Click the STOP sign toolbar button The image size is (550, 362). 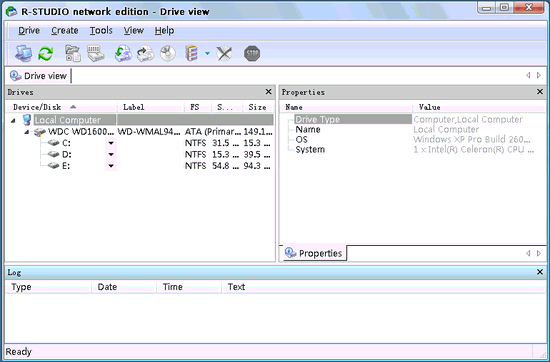tap(252, 54)
